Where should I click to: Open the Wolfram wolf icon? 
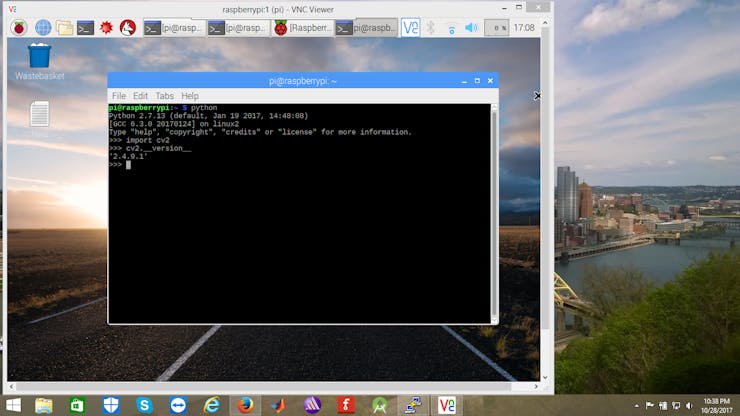127,28
